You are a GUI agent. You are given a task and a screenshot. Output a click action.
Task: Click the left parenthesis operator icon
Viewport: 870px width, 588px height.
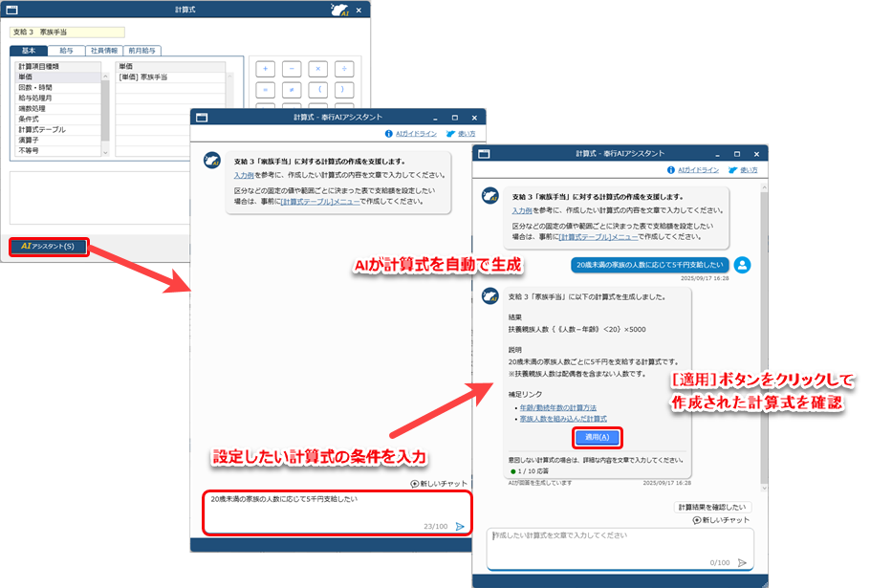coord(318,90)
